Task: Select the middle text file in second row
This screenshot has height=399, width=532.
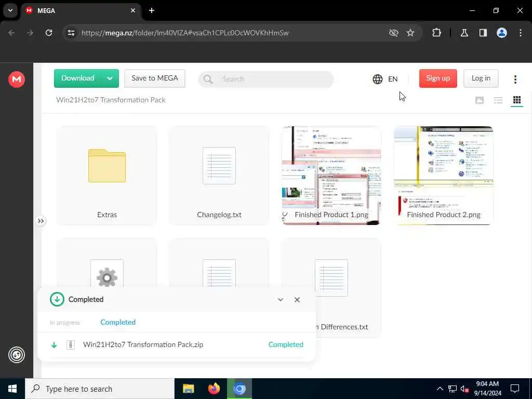Action: (219, 273)
